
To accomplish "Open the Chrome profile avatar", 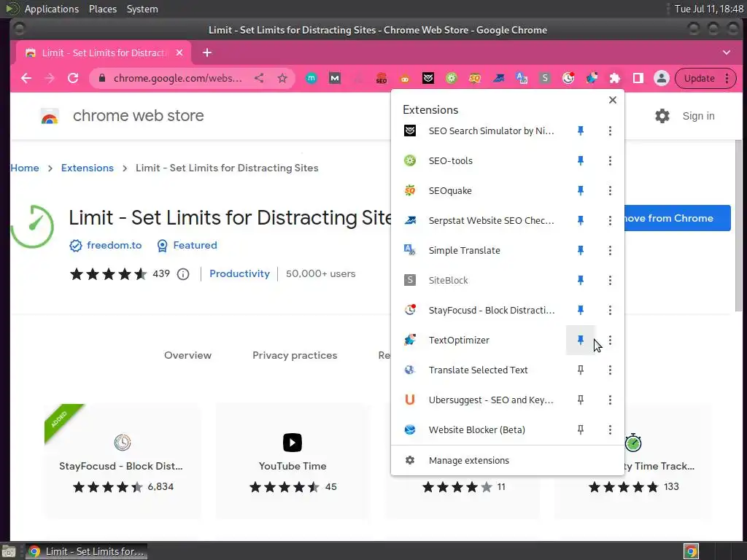I will click(x=661, y=78).
